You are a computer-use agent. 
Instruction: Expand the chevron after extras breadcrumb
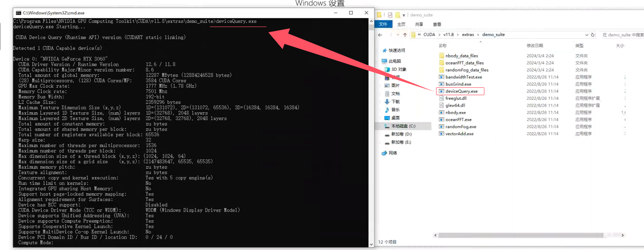click(x=478, y=35)
